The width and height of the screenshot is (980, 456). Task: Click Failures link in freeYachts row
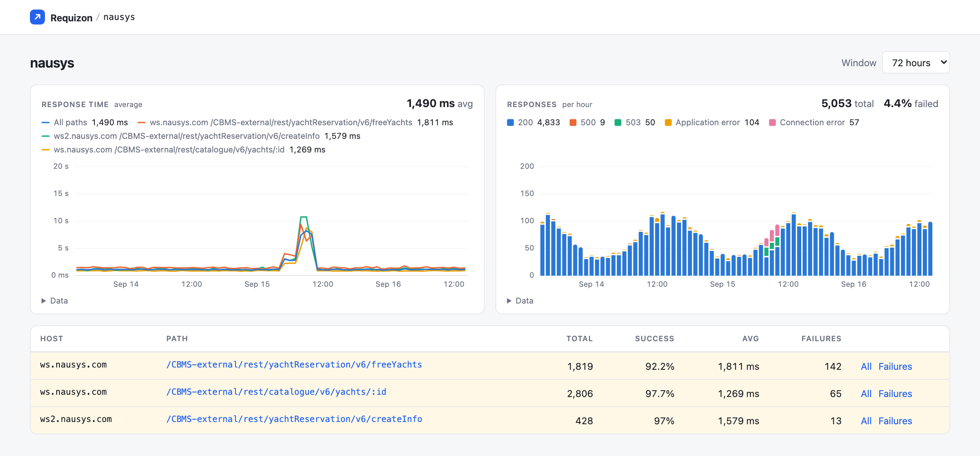pos(895,367)
